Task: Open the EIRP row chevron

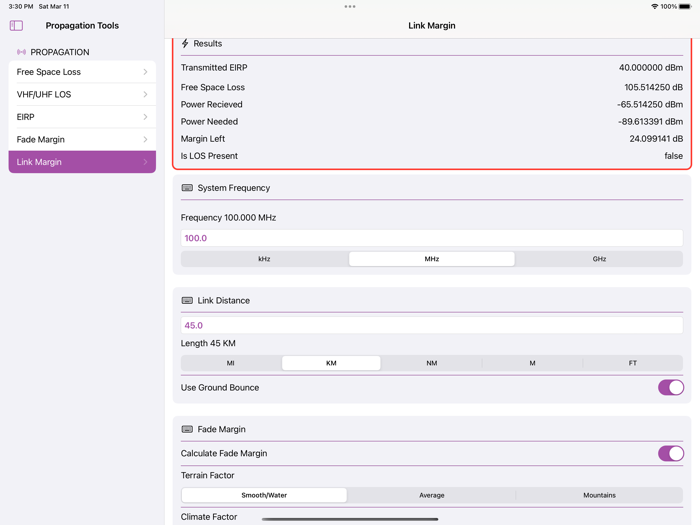Action: pos(145,117)
